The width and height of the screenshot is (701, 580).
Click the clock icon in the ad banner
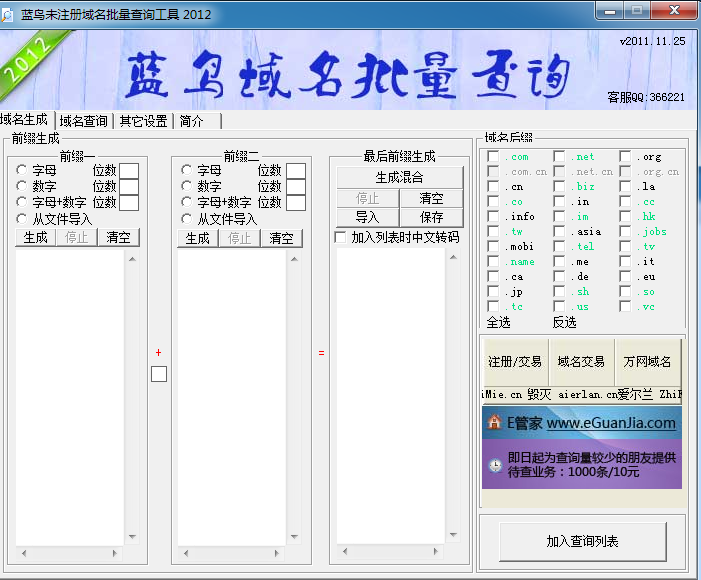pyautogui.click(x=494, y=465)
